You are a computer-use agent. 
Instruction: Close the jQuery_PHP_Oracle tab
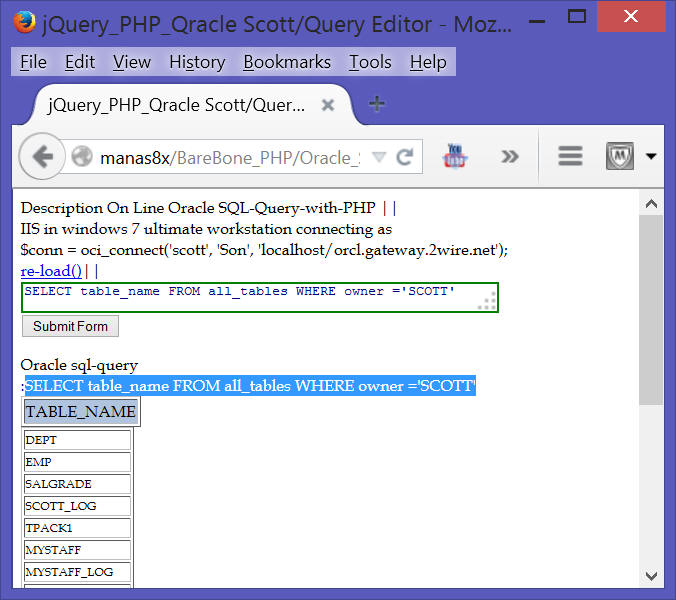[x=328, y=105]
